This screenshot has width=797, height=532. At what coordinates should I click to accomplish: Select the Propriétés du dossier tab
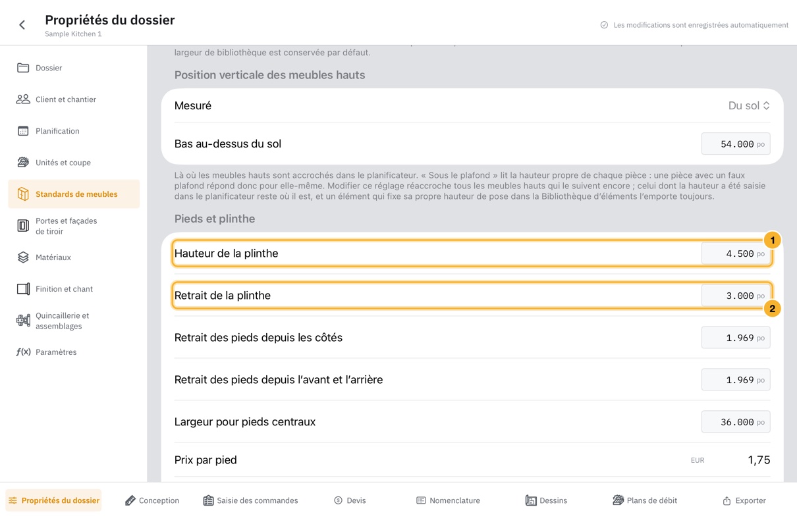tap(54, 500)
